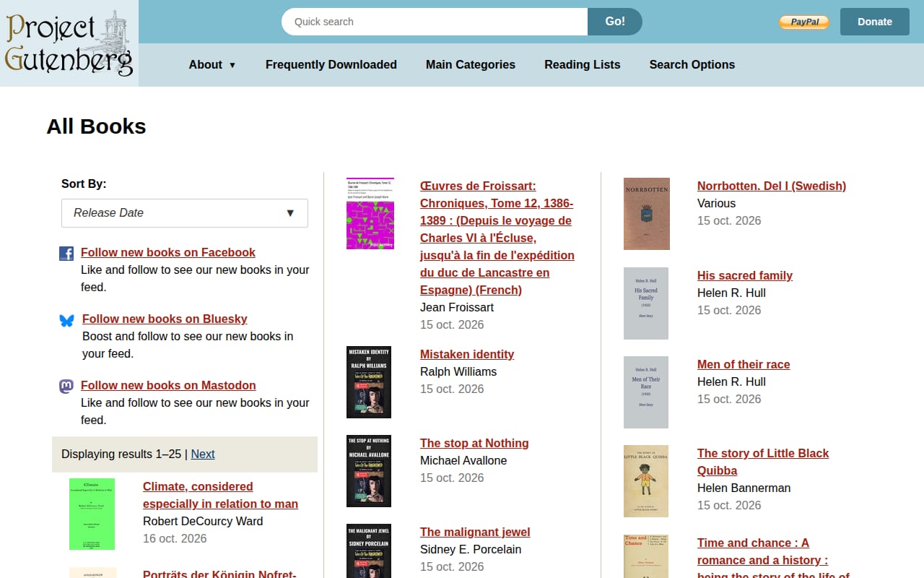Click Little Black Quibba cover thumbnail
Screen dimensions: 924x578
click(646, 481)
